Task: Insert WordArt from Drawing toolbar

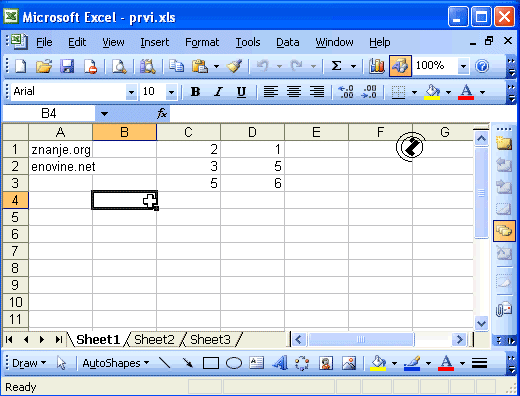Action: coord(280,363)
